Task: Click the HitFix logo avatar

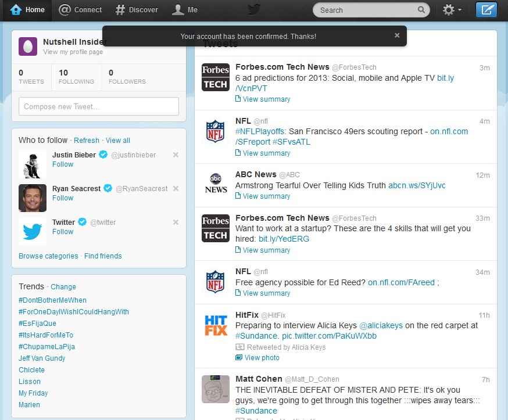Action: click(x=216, y=325)
